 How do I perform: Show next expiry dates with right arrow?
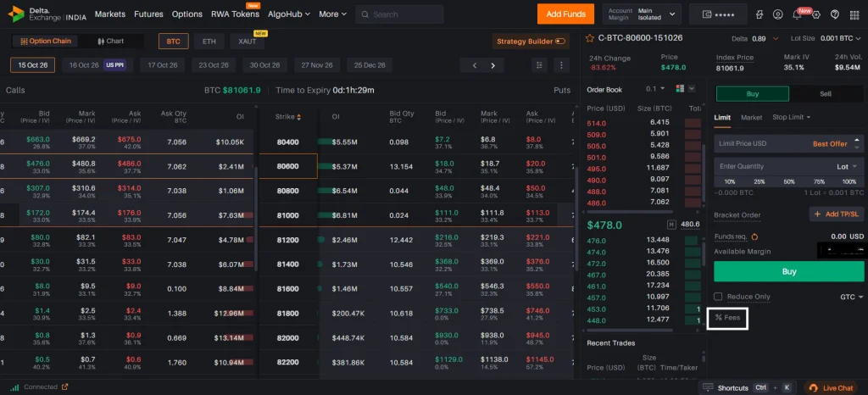(492, 65)
